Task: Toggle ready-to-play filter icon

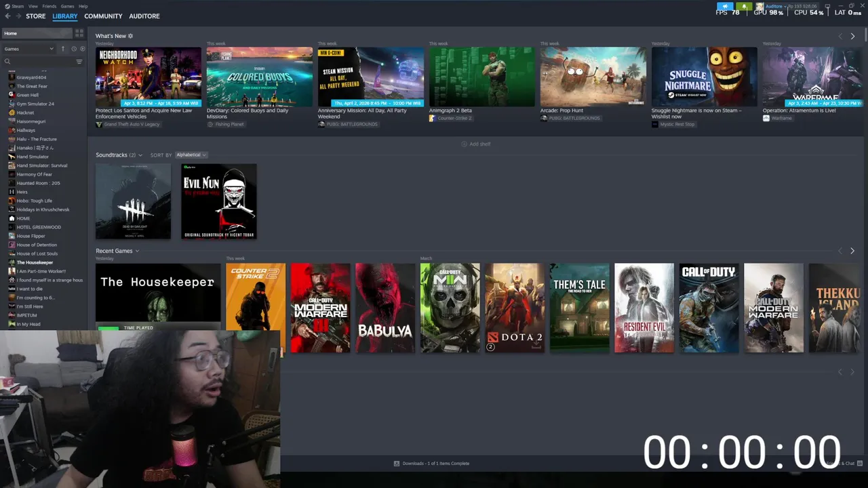Action: click(x=83, y=49)
